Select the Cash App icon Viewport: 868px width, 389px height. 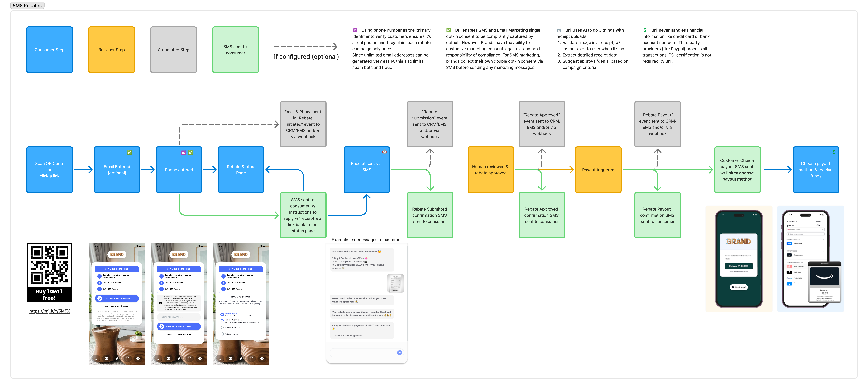point(789,272)
